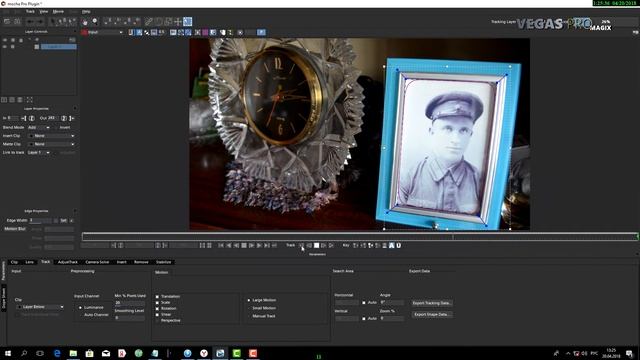The width and height of the screenshot is (640, 360).
Task: Select the Pan hand tool
Action: pyautogui.click(x=84, y=22)
